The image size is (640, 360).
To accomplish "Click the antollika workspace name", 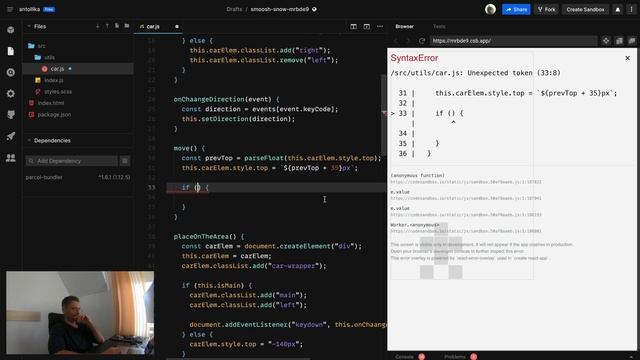I will pos(29,9).
